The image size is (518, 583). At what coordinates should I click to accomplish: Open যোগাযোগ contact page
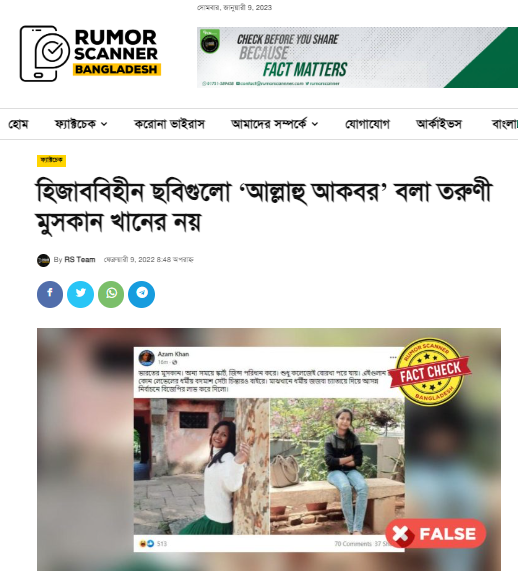[x=367, y=124]
